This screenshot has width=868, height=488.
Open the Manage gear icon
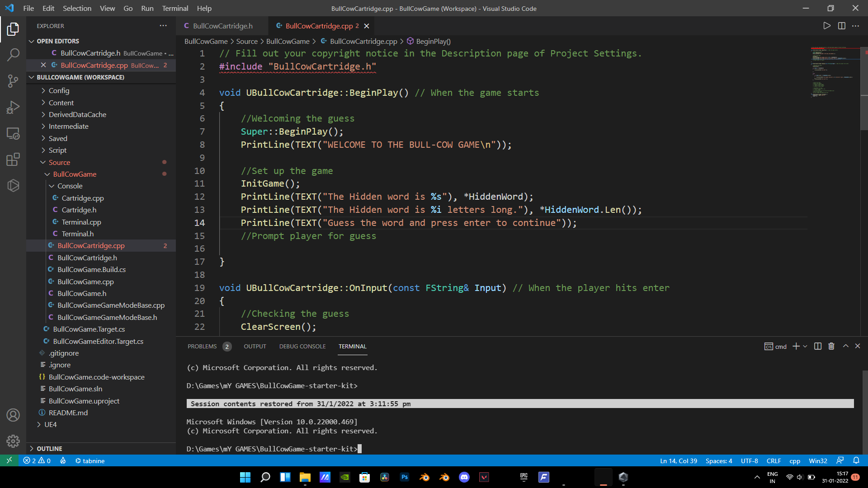click(x=13, y=441)
